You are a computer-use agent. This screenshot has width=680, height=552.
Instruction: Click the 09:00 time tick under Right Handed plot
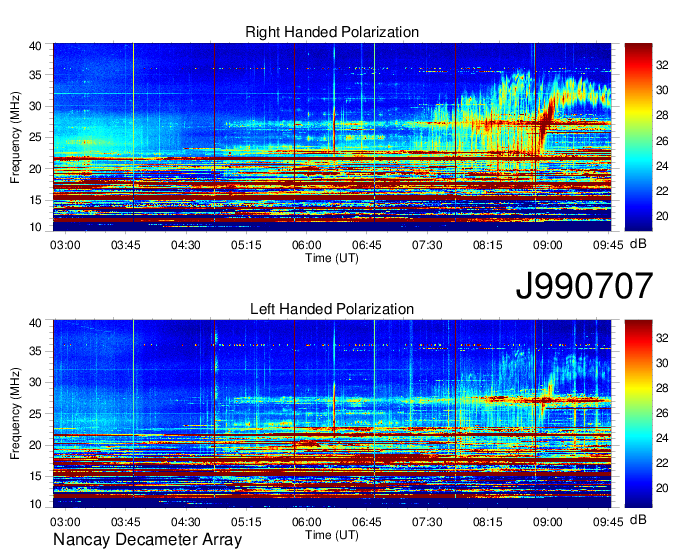(x=547, y=245)
